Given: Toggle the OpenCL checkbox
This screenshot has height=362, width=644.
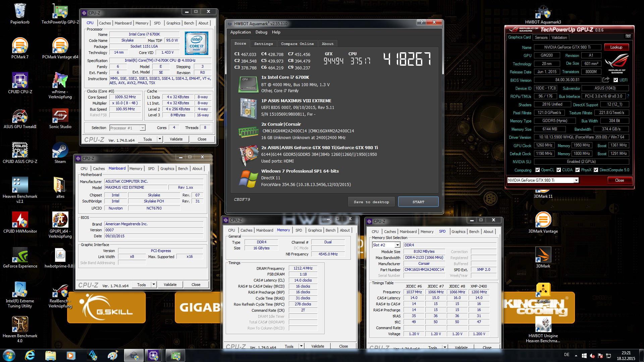Looking at the screenshot, I should coord(537,170).
